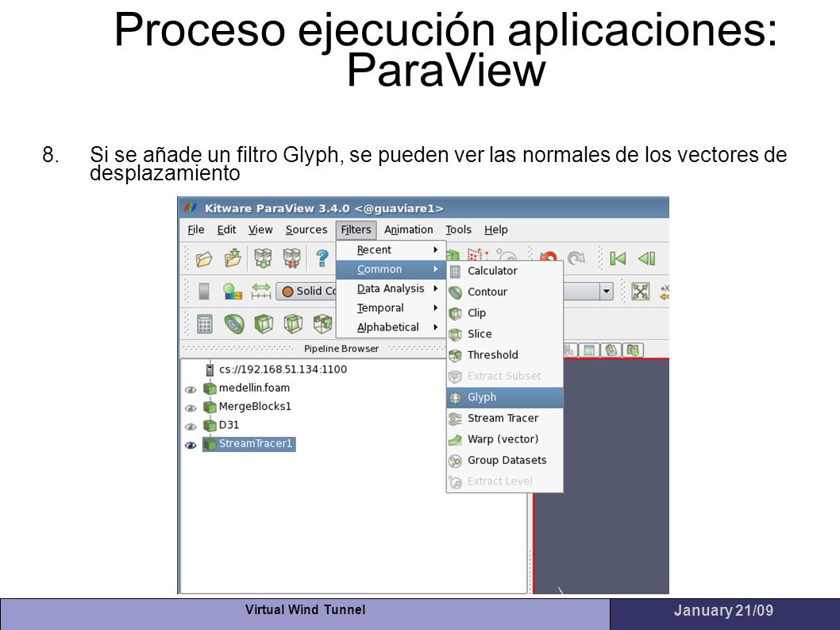Select the D31 pipeline item

(229, 425)
